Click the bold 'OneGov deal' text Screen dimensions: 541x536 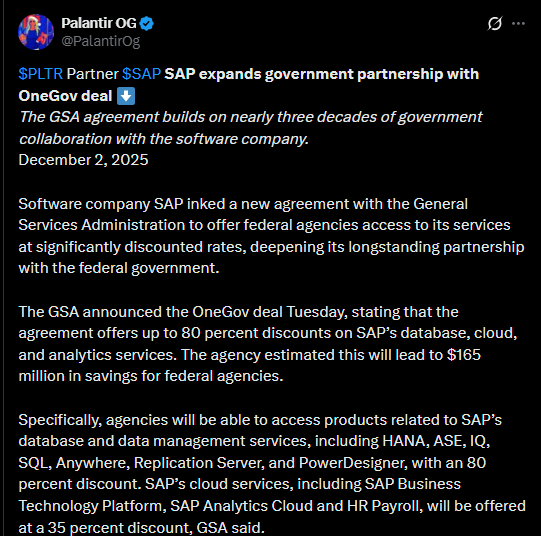point(65,96)
